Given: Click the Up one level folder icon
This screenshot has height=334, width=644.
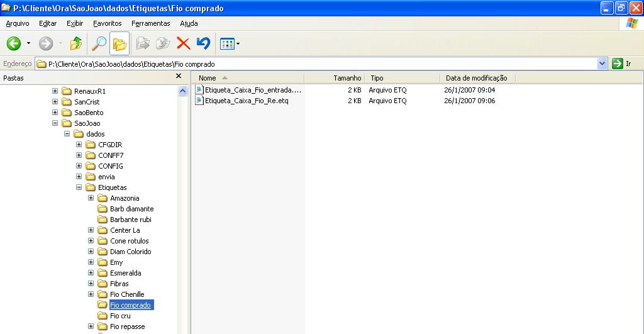Looking at the screenshot, I should [76, 43].
